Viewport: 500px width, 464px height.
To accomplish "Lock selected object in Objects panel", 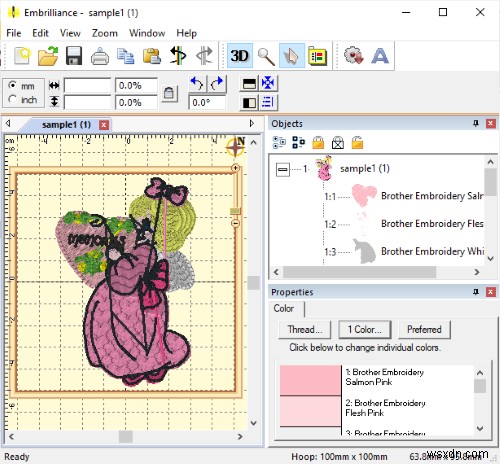I will [318, 143].
